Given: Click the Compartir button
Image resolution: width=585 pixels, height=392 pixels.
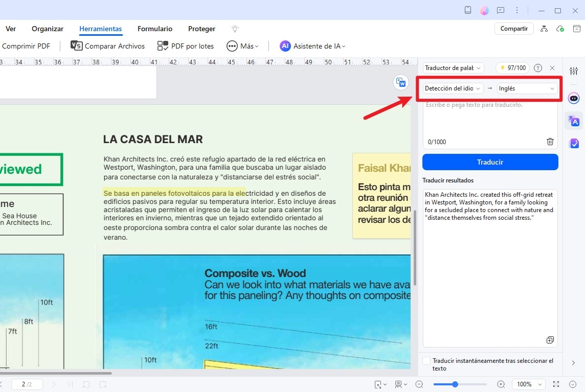Looking at the screenshot, I should (x=514, y=29).
